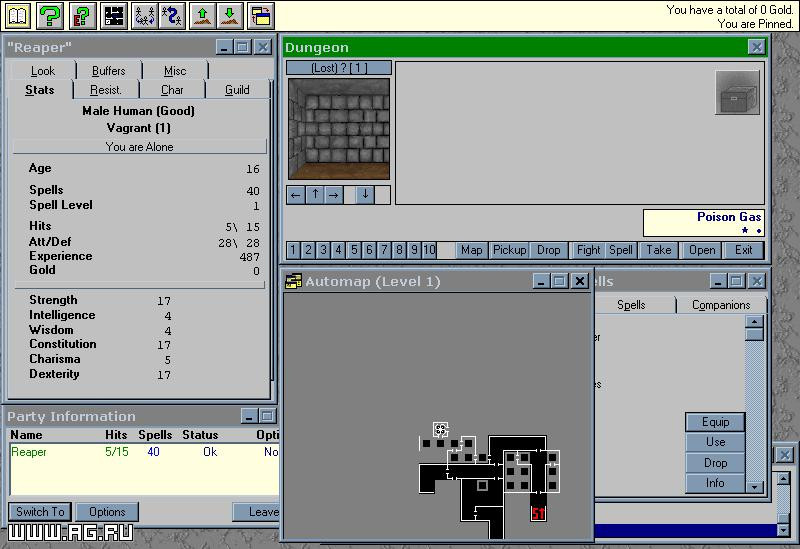Click quick slot button 1
This screenshot has height=549, width=800.
click(x=293, y=250)
